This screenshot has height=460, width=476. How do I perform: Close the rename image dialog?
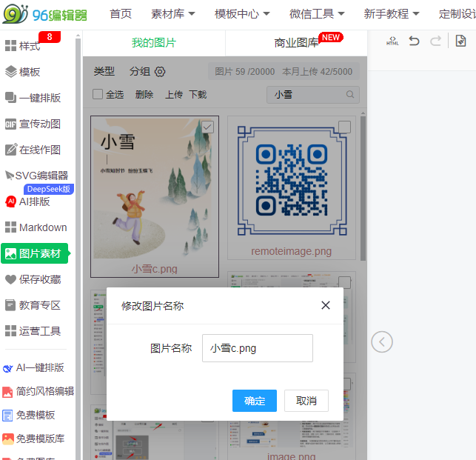click(326, 305)
